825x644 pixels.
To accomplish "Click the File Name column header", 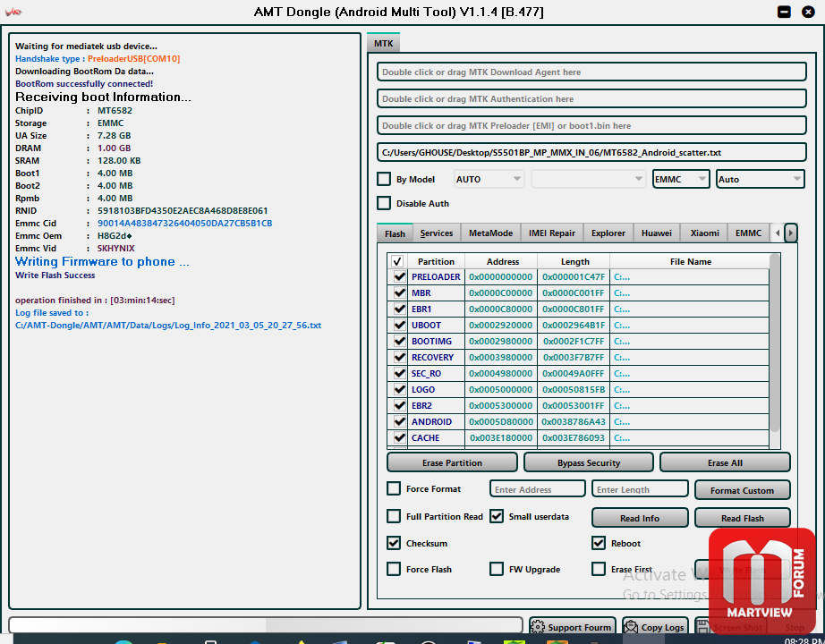I will point(690,261).
